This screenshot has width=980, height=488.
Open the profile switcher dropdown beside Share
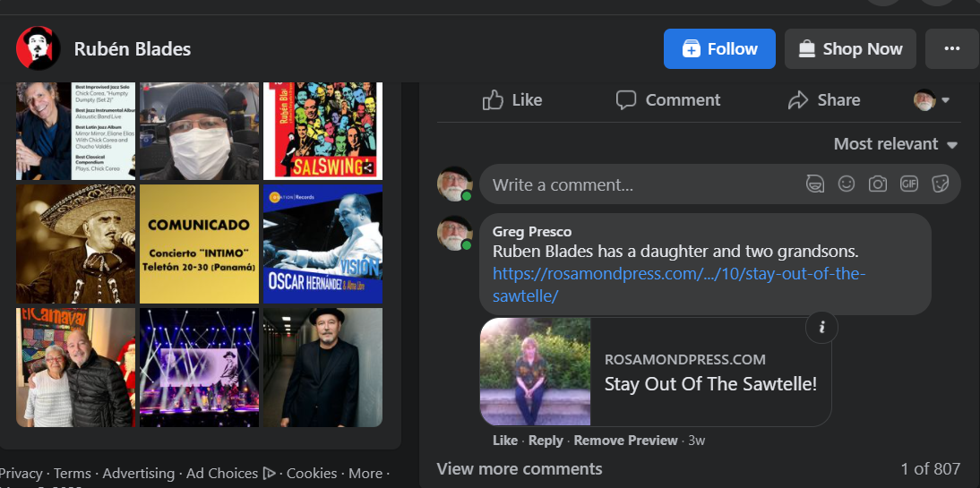932,100
